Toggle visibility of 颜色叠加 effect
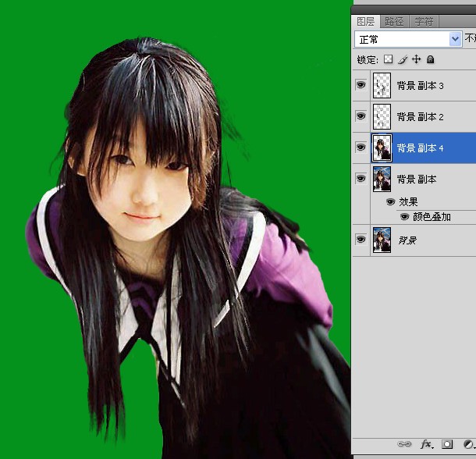 coord(404,216)
